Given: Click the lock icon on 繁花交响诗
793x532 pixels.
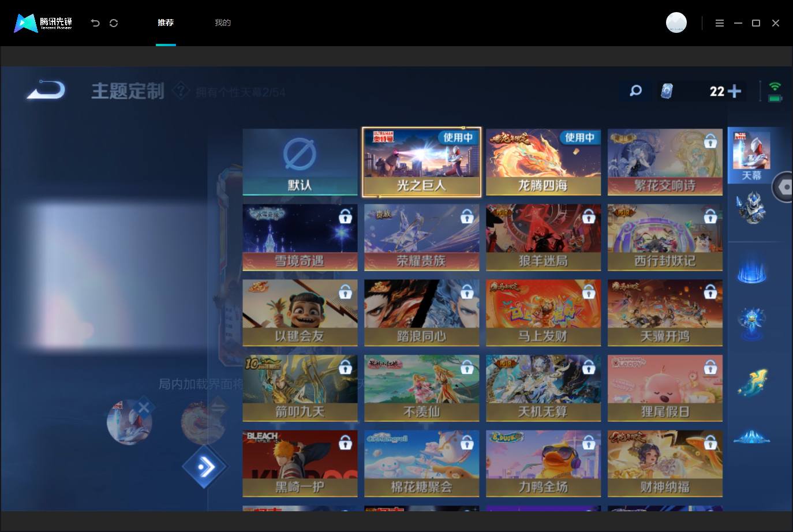Looking at the screenshot, I should (x=710, y=141).
